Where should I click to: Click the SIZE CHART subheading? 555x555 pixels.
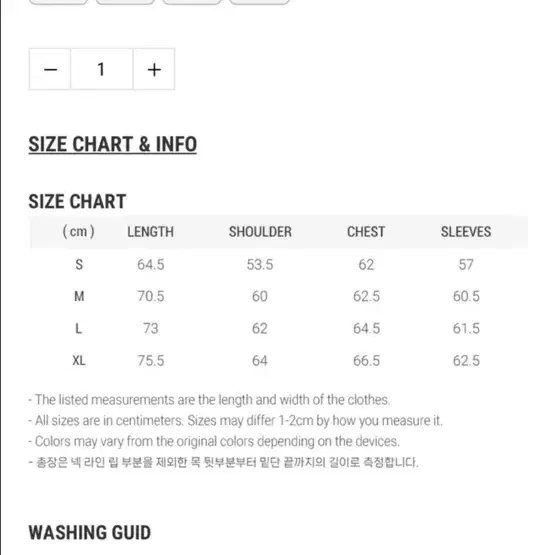[77, 201]
